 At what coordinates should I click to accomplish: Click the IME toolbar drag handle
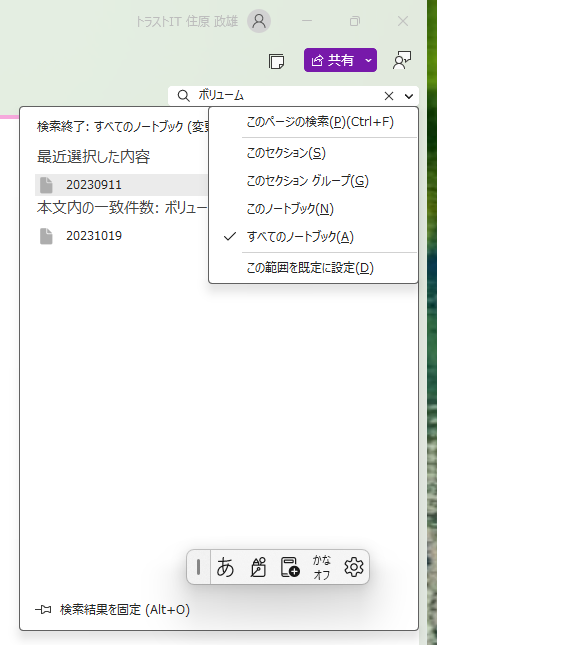coord(198,567)
